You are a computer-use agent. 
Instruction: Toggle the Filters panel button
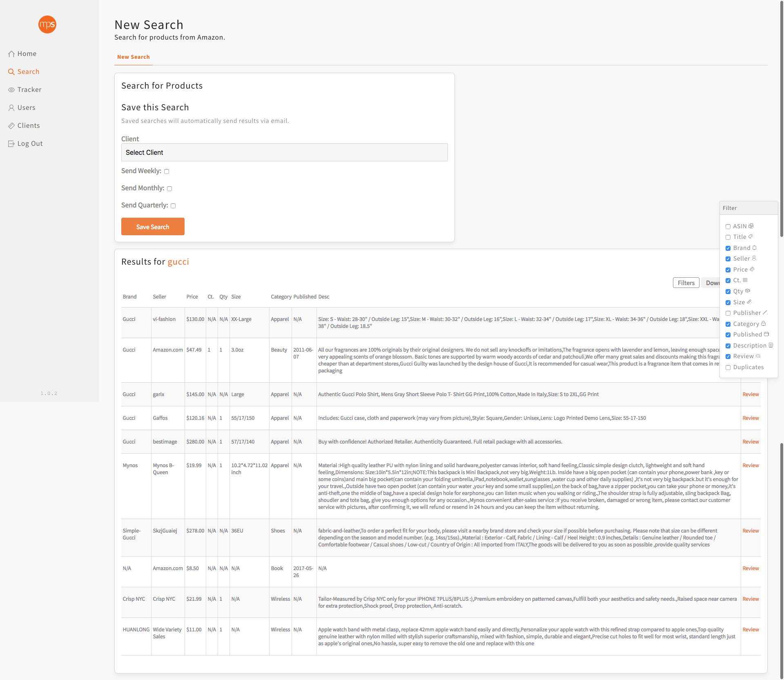point(686,283)
